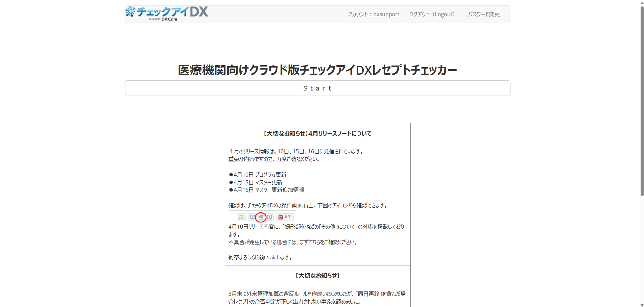644x307 pixels.
Task: Click the sentence starting 3月末に外来管理加算の背反ルール
Action: point(317,298)
